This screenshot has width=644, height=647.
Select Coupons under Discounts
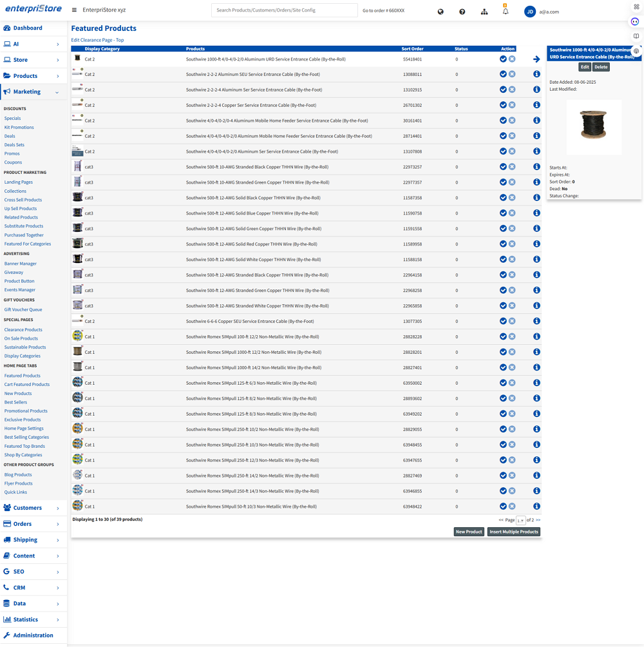(x=13, y=162)
